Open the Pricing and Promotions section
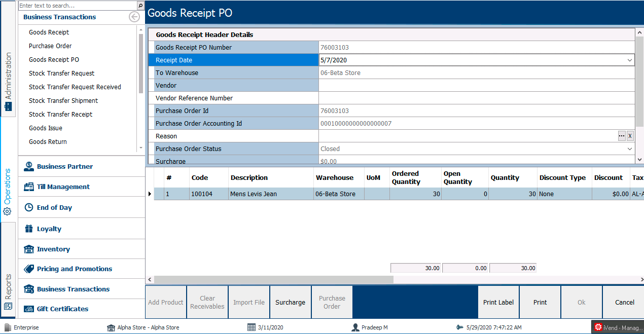 click(75, 269)
